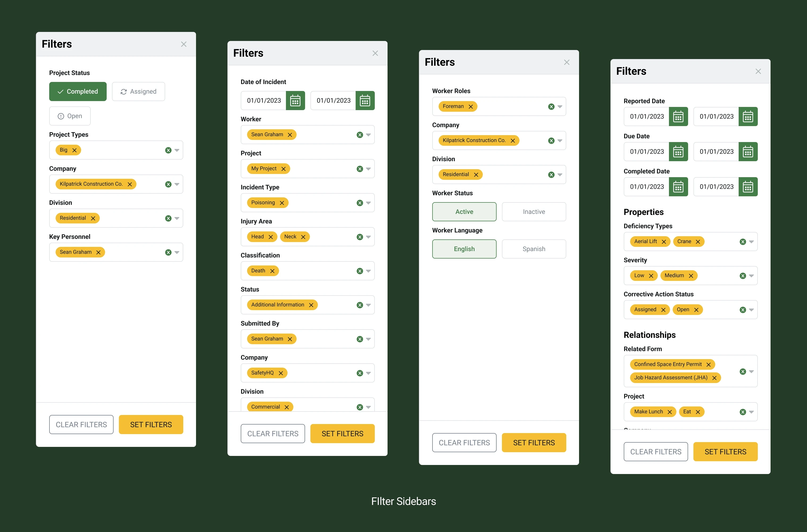Toggle Completed project status
The height and width of the screenshot is (532, 807).
point(78,92)
